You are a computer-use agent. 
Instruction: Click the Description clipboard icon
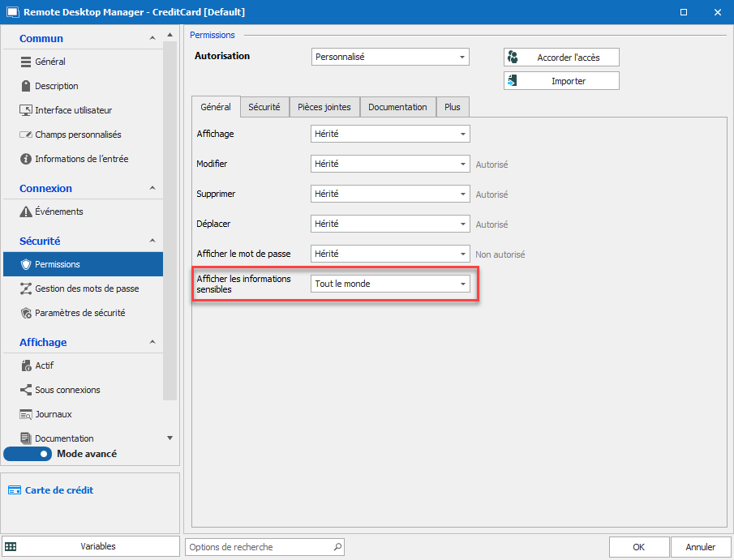26,86
